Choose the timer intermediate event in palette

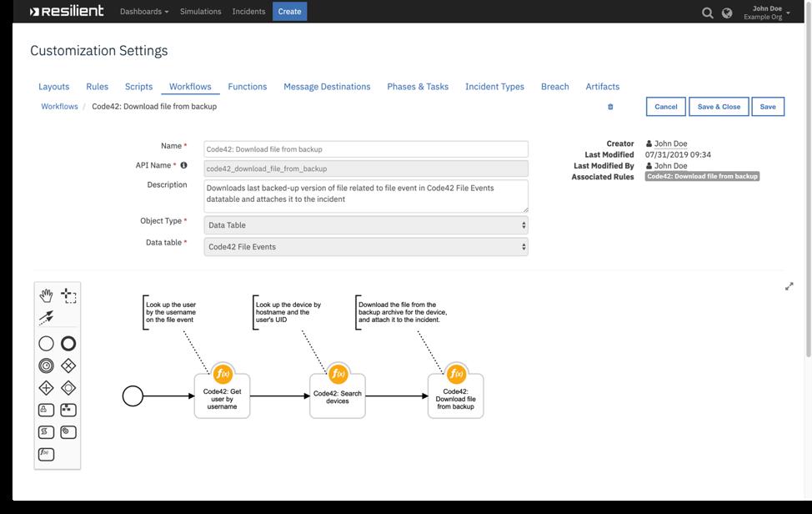point(46,365)
